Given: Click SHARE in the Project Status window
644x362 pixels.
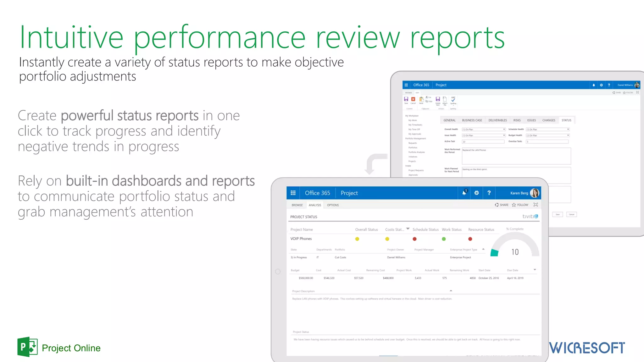Looking at the screenshot, I should tap(502, 205).
